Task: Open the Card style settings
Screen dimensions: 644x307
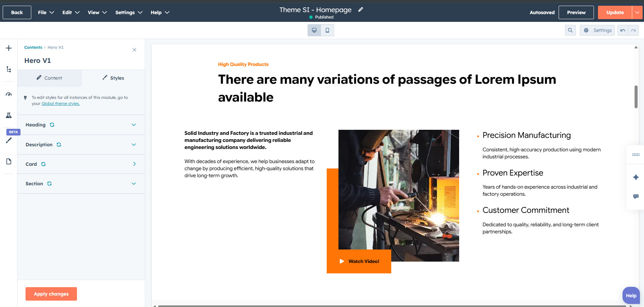Action: (x=134, y=164)
